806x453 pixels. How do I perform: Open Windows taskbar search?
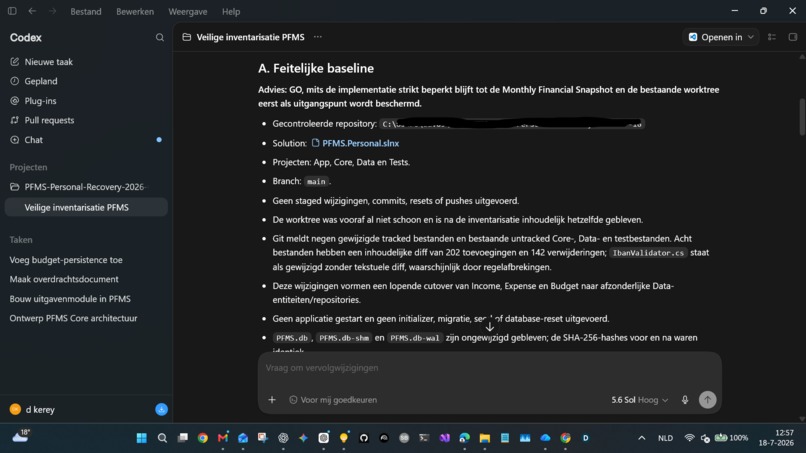(x=162, y=438)
